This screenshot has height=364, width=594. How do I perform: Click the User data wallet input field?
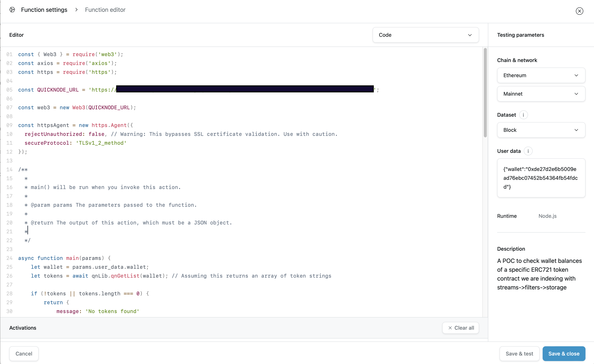click(x=541, y=178)
